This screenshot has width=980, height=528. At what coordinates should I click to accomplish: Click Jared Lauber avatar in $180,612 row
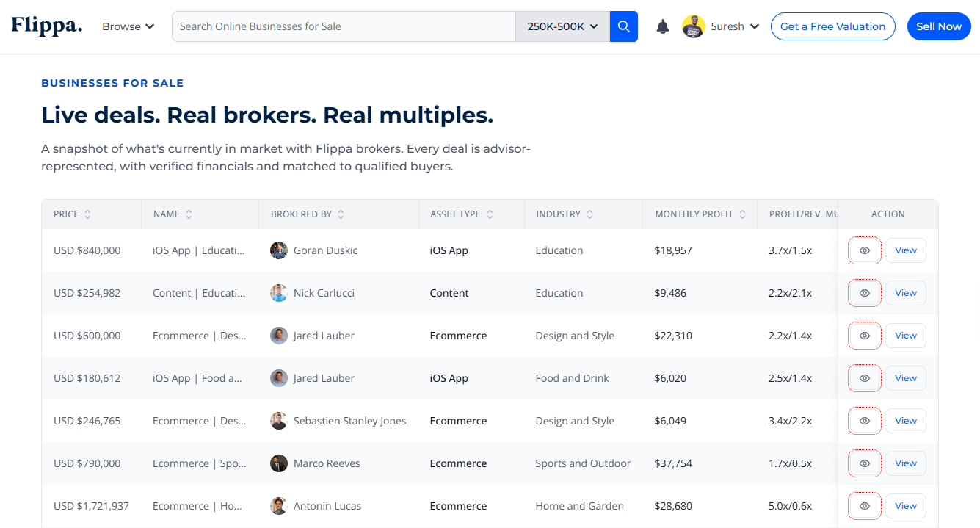(x=279, y=378)
